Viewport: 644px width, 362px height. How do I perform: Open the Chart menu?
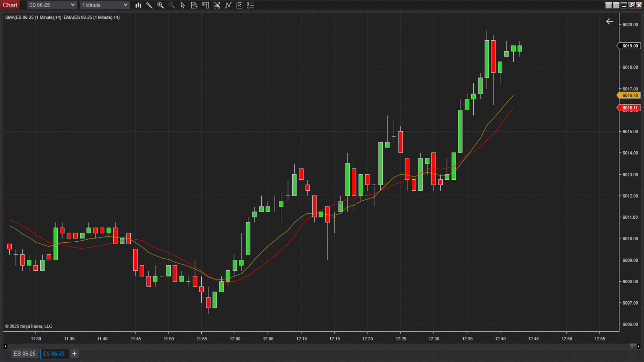[10, 5]
